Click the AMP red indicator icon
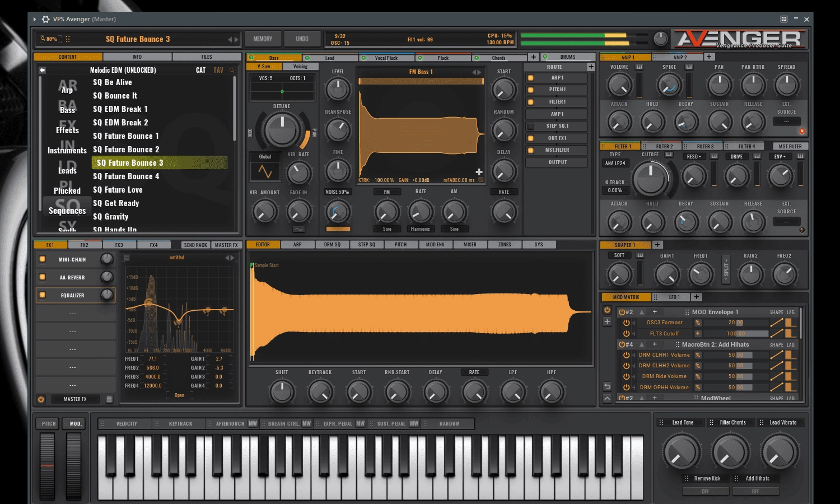The height and width of the screenshot is (504, 840). click(x=801, y=131)
